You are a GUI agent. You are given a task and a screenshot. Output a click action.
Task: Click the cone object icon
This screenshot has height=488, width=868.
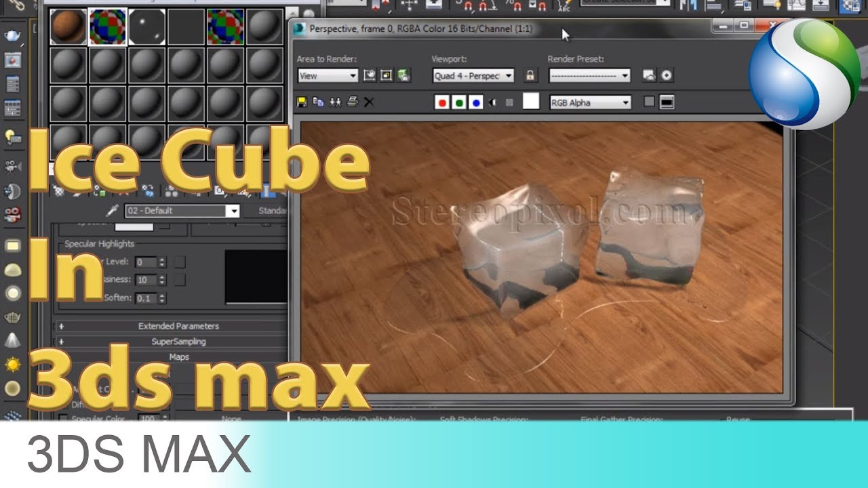(12, 341)
